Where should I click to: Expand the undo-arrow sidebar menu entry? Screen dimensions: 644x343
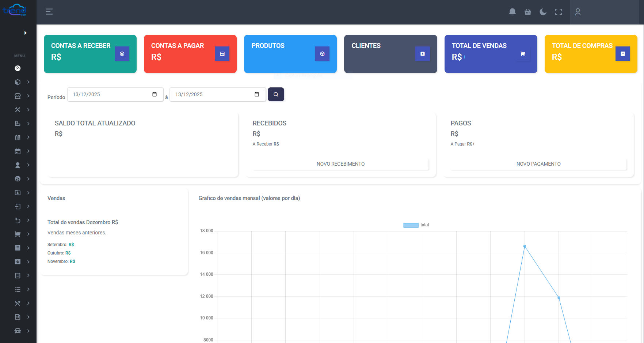click(17, 220)
